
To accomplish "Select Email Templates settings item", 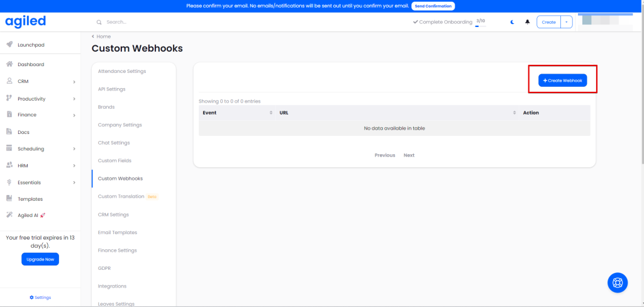I will 117,233.
